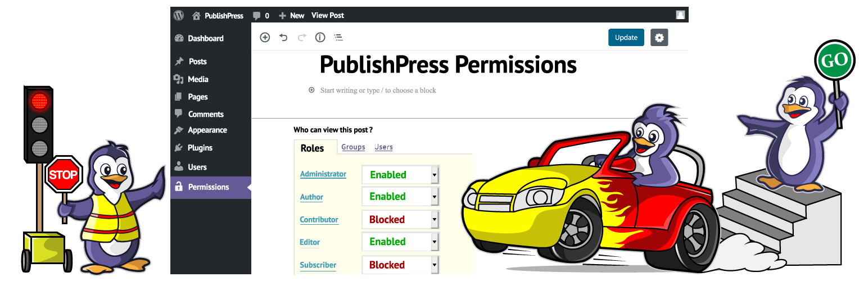Click the Plugins plug icon
This screenshot has width=868, height=281.
tap(179, 148)
